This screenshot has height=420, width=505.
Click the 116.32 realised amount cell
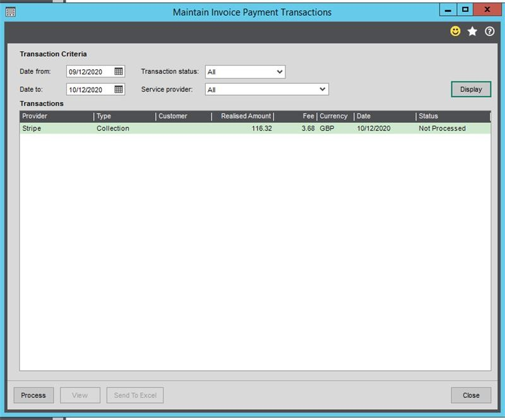261,128
